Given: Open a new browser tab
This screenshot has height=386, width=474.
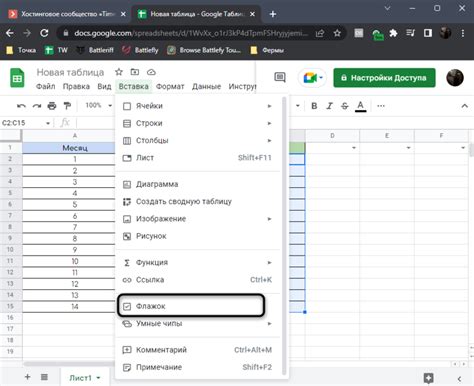Looking at the screenshot, I should tap(273, 14).
